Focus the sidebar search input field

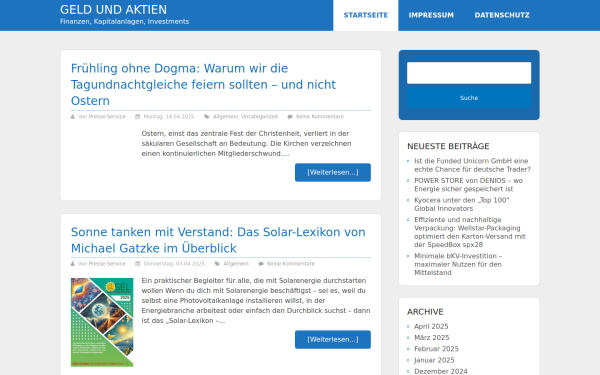click(469, 73)
